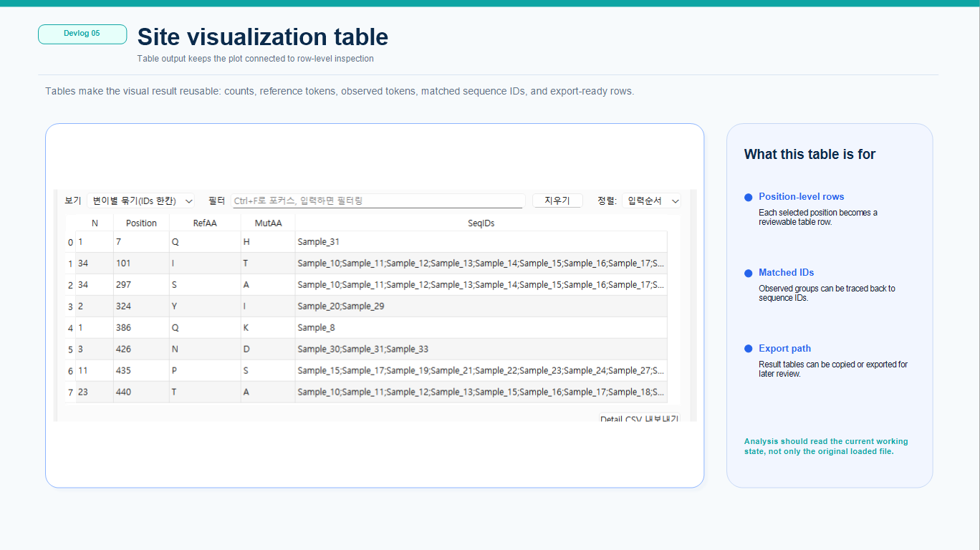Click the 지우기 clear button
Screen dimensions: 980x550
[x=557, y=201]
